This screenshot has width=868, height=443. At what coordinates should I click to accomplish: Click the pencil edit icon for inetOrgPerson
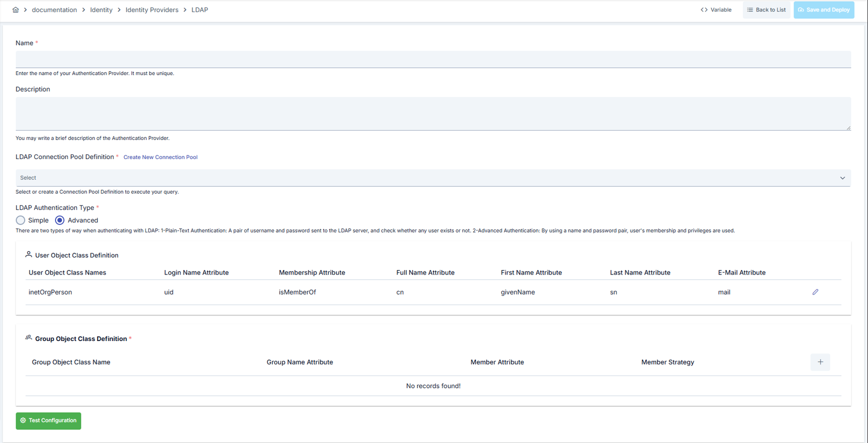click(815, 292)
